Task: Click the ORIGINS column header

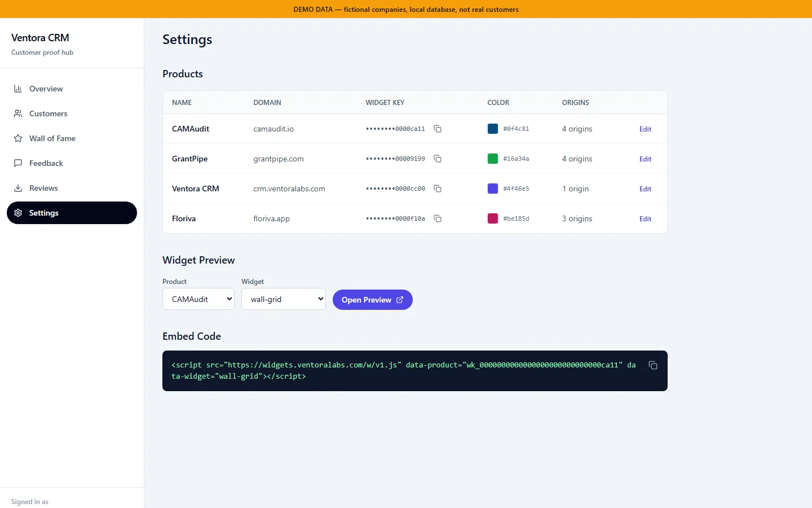Action: (575, 103)
